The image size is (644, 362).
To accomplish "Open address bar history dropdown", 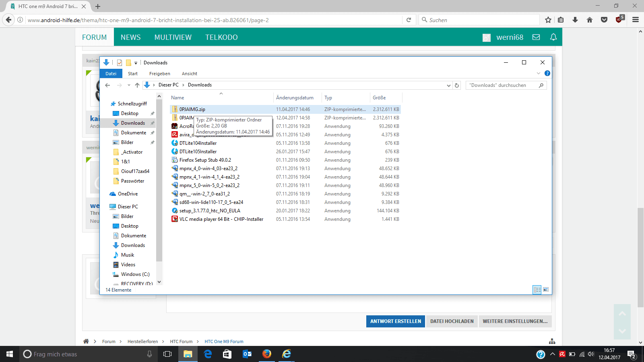I will point(449,85).
